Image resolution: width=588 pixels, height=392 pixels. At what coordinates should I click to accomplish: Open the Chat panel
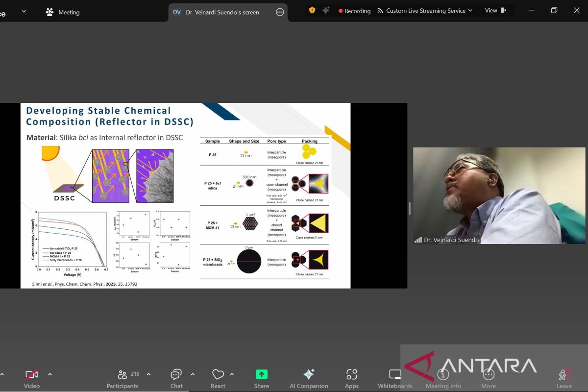(x=176, y=378)
